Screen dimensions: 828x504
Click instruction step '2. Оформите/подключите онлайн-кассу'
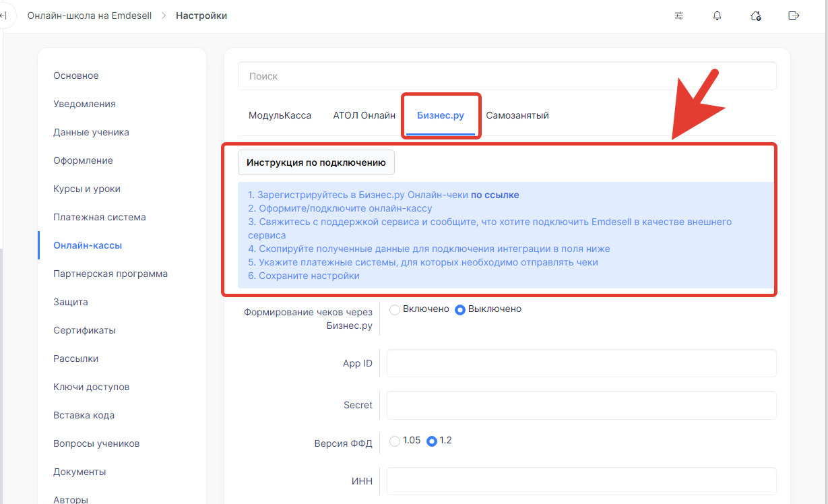click(340, 208)
